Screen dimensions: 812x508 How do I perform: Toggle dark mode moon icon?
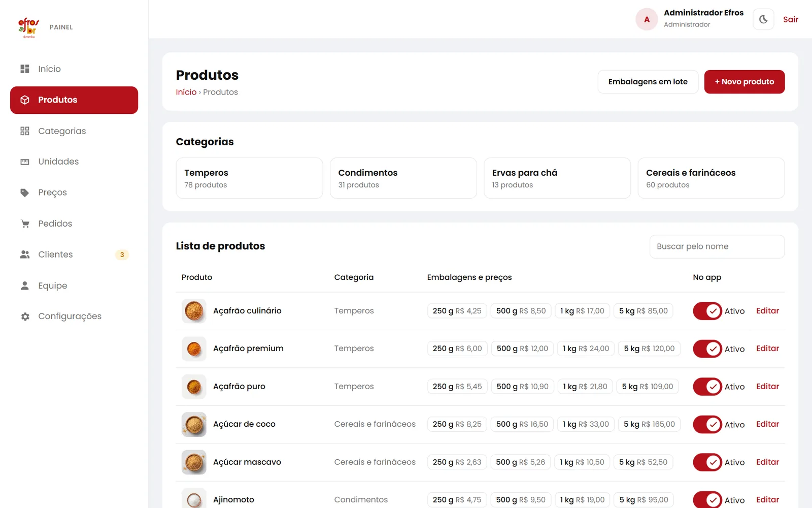tap(763, 19)
